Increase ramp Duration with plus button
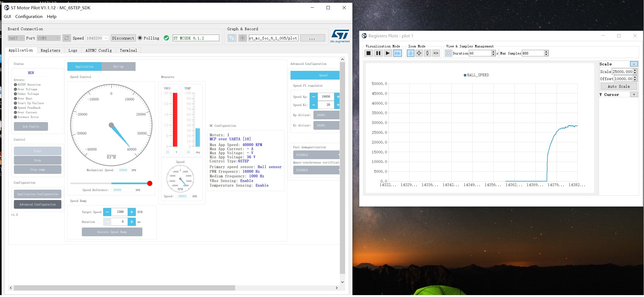644x297 pixels. click(131, 222)
